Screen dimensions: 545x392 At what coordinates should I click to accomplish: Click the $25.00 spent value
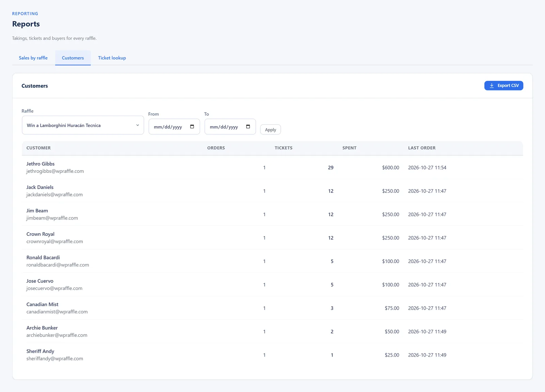(x=392, y=355)
